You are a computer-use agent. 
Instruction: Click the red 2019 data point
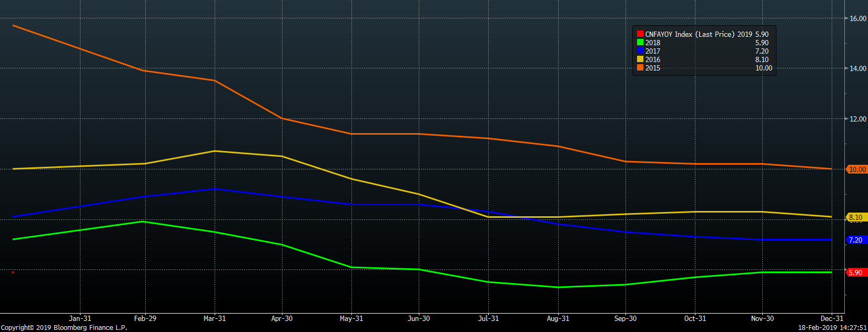pyautogui.click(x=13, y=272)
